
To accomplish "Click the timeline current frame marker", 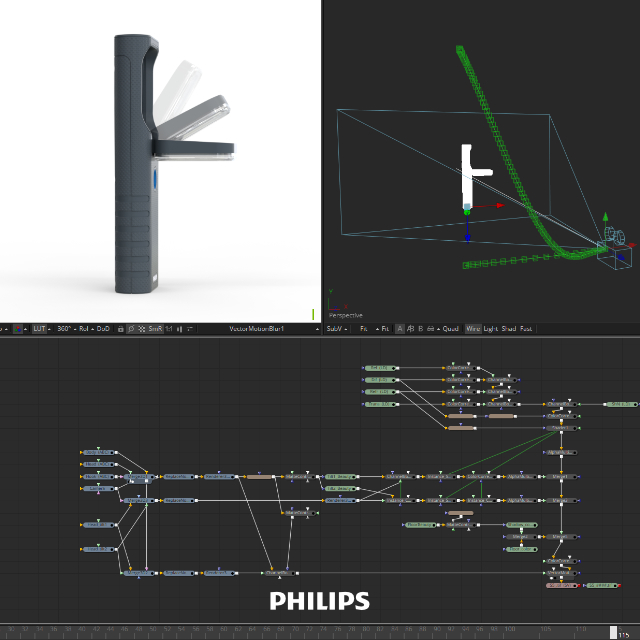I will coord(613,630).
